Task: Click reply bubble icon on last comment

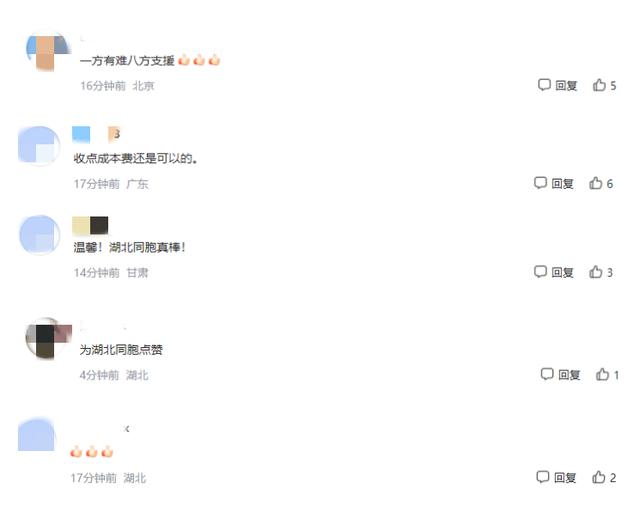Action: 542,477
